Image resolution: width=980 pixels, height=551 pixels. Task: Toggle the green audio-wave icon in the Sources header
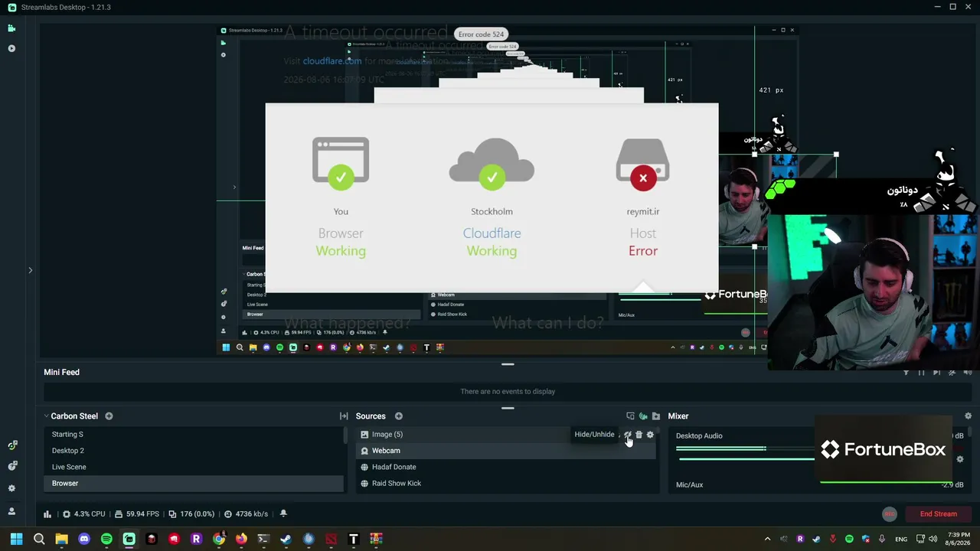(x=643, y=416)
